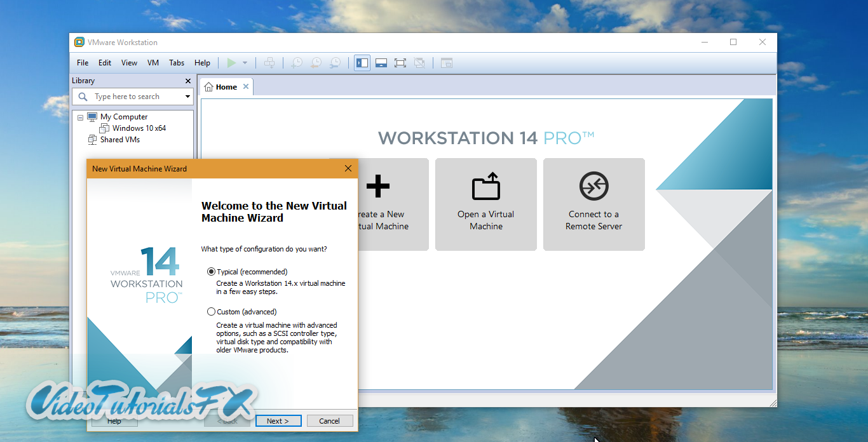Viewport: 868px width, 442px height.
Task: Click the plus icon for Create New VM
Action: pos(378,186)
